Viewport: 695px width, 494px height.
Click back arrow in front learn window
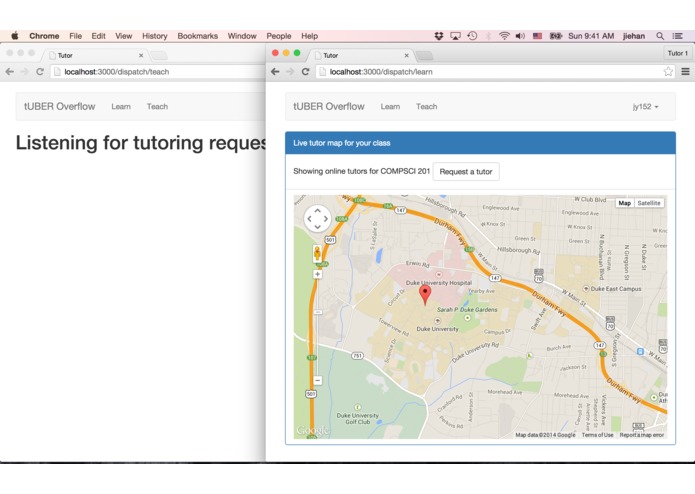pyautogui.click(x=275, y=71)
